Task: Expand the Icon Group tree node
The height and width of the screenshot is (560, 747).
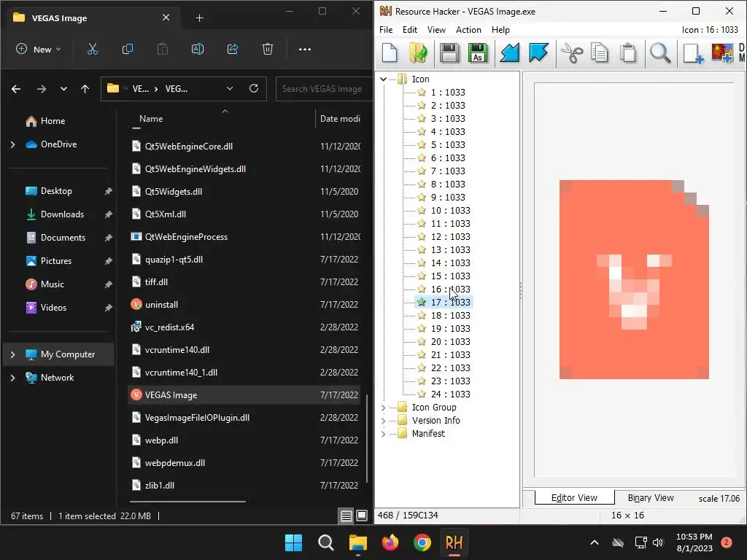Action: tap(384, 408)
